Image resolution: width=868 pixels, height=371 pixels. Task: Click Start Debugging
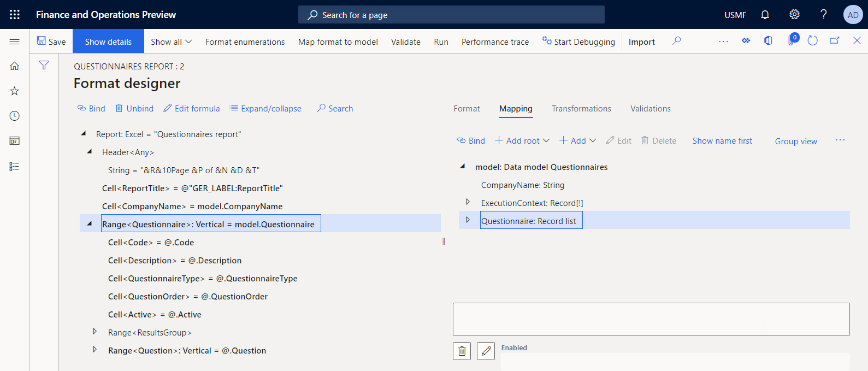click(x=578, y=42)
